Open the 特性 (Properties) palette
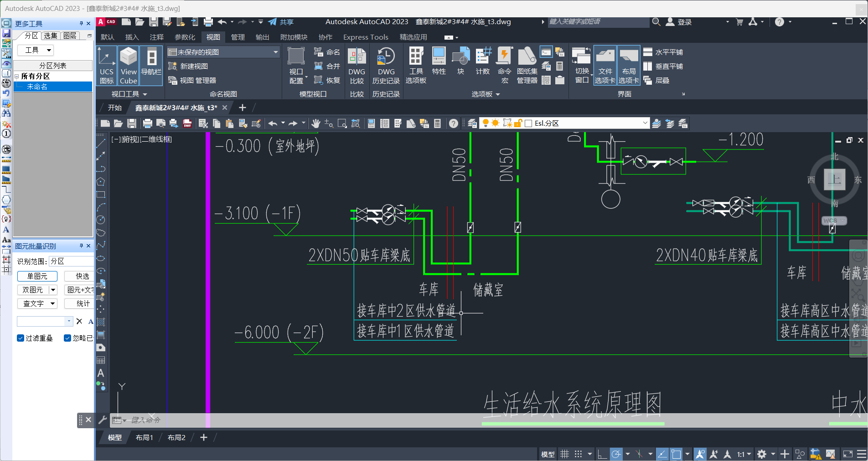The image size is (868, 461). click(439, 61)
